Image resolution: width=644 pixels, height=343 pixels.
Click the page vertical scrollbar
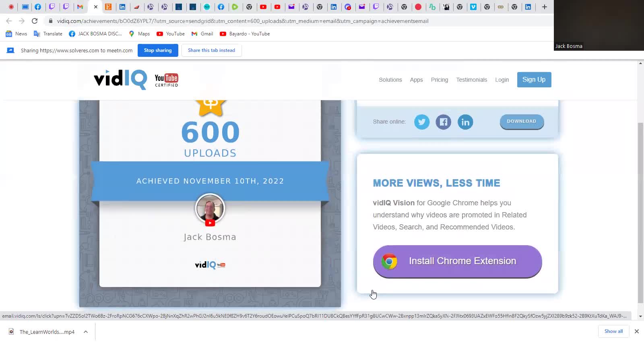pos(640,213)
